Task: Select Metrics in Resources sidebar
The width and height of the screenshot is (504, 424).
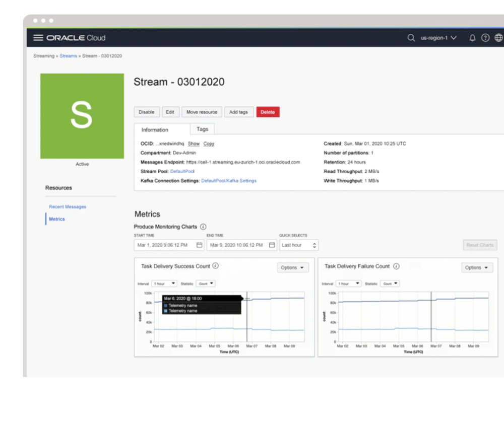Action: point(57,219)
